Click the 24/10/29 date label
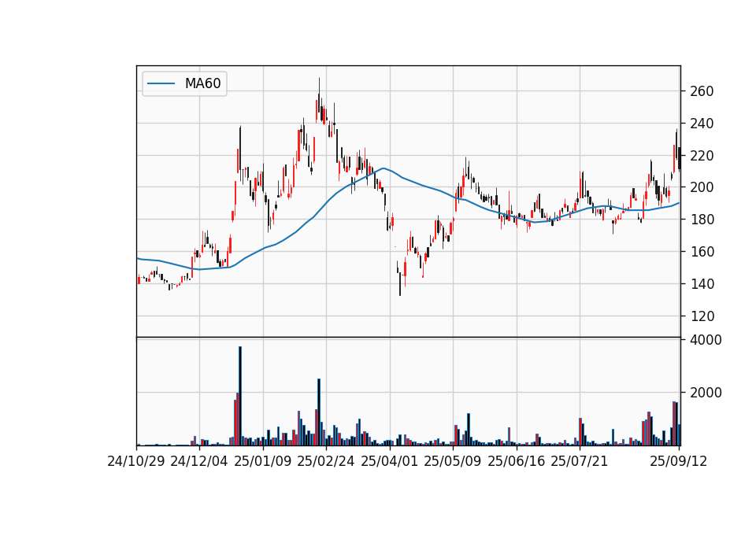Screen dimensions: 756x543 tap(136, 461)
